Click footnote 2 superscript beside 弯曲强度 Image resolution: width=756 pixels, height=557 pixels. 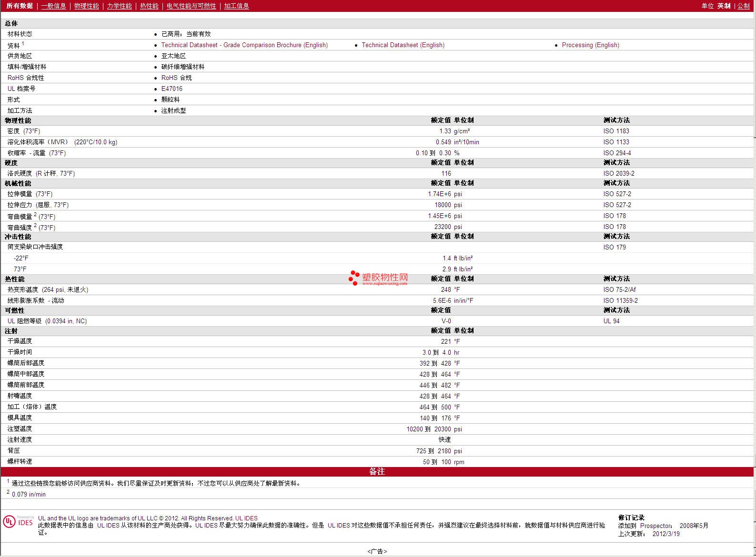point(35,225)
